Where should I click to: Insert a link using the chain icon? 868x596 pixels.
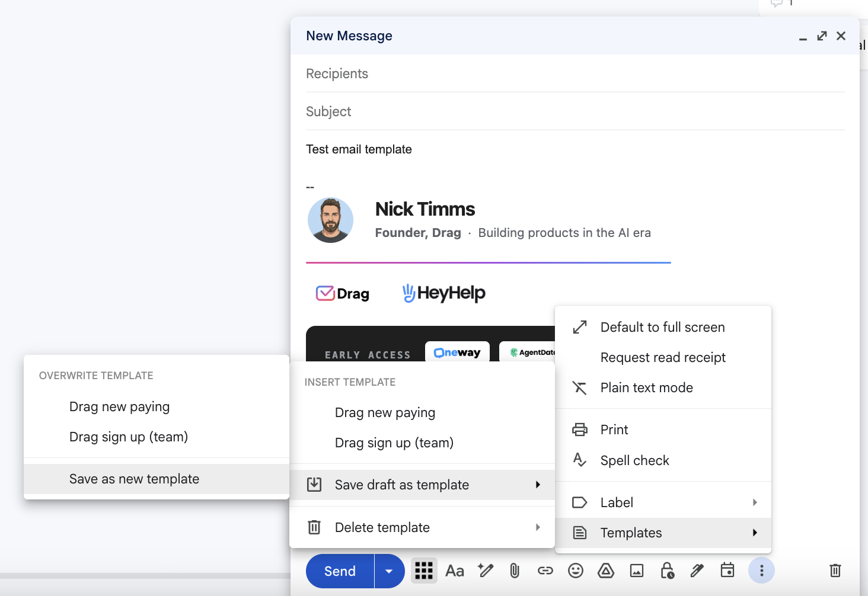click(545, 571)
